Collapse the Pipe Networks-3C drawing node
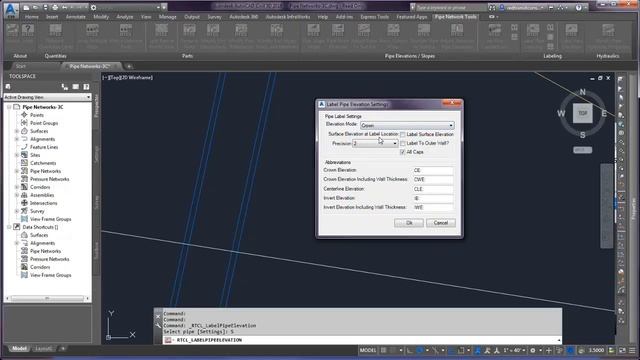This screenshot has height=360, width=640. pyautogui.click(x=9, y=107)
